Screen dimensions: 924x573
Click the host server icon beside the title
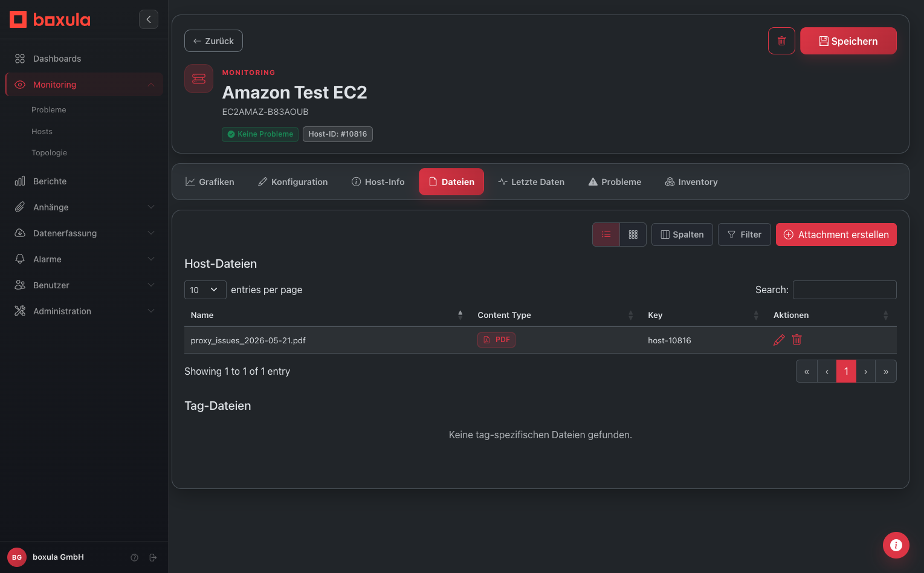(x=199, y=79)
